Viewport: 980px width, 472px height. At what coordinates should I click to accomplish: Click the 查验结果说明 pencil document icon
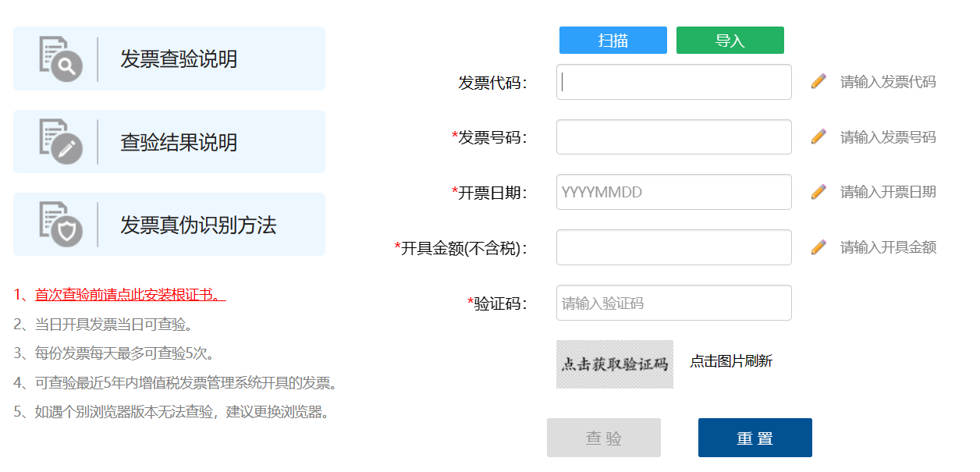(x=61, y=141)
